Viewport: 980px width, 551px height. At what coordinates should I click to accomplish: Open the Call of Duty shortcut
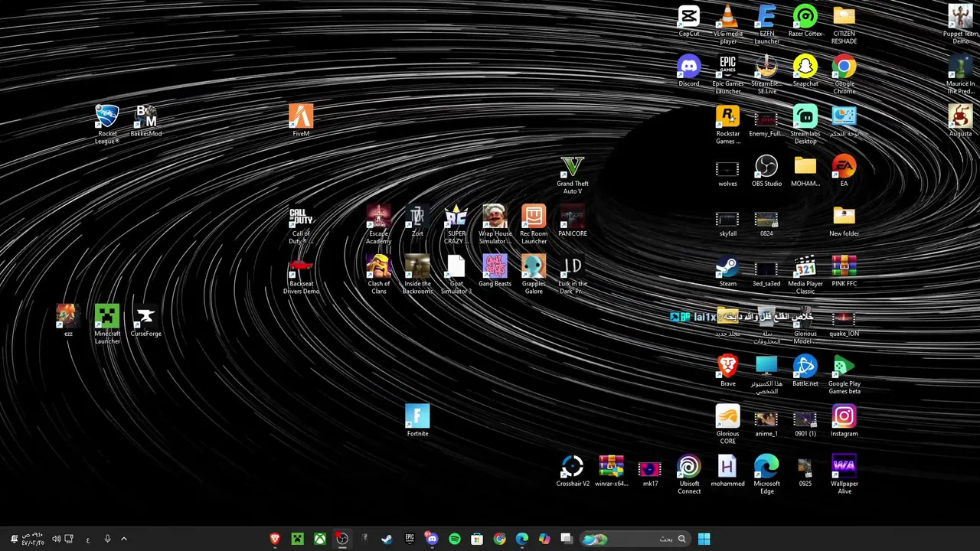tap(301, 225)
